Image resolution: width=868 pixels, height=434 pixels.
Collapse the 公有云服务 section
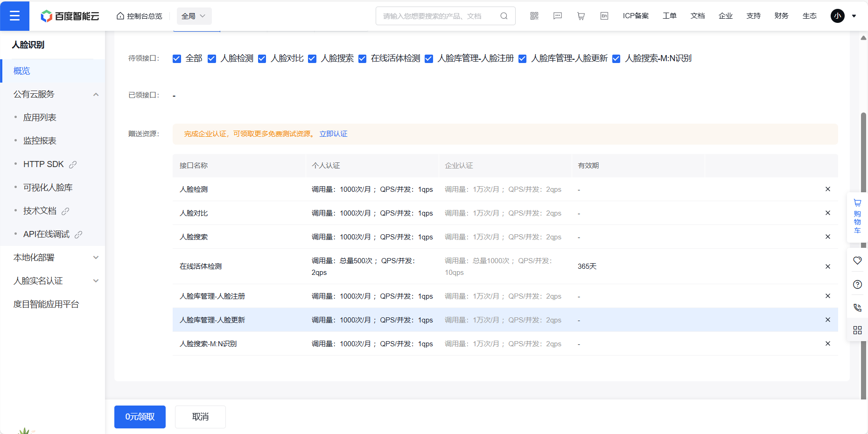pyautogui.click(x=96, y=94)
